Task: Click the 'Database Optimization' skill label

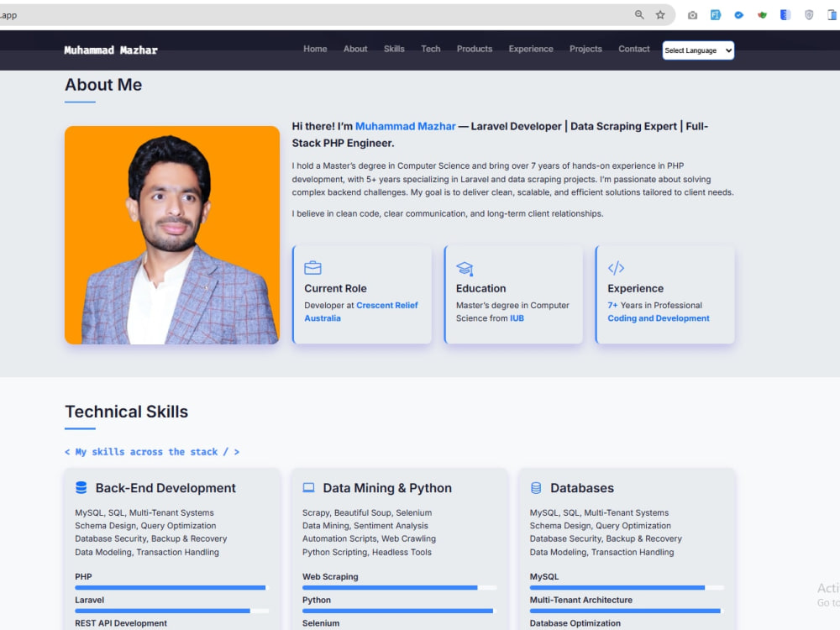Action: point(575,623)
